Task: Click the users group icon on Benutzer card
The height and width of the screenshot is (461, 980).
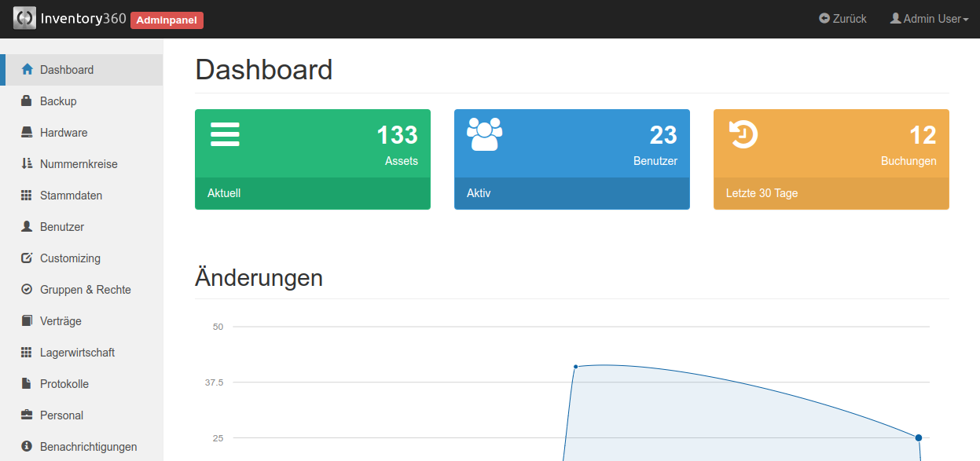Action: tap(484, 134)
